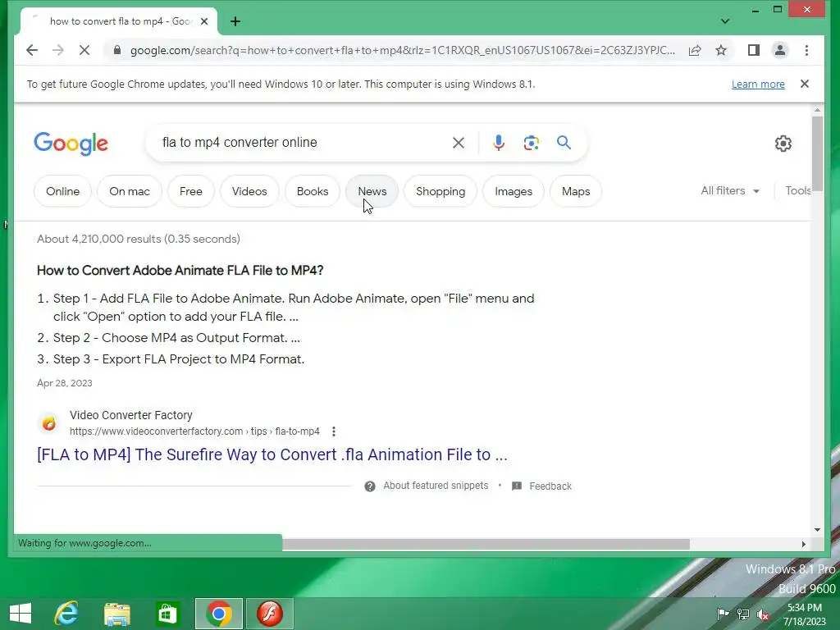Close the 'how to convert fla to mp4' tab
Image resolution: width=840 pixels, height=630 pixels.
tap(204, 21)
